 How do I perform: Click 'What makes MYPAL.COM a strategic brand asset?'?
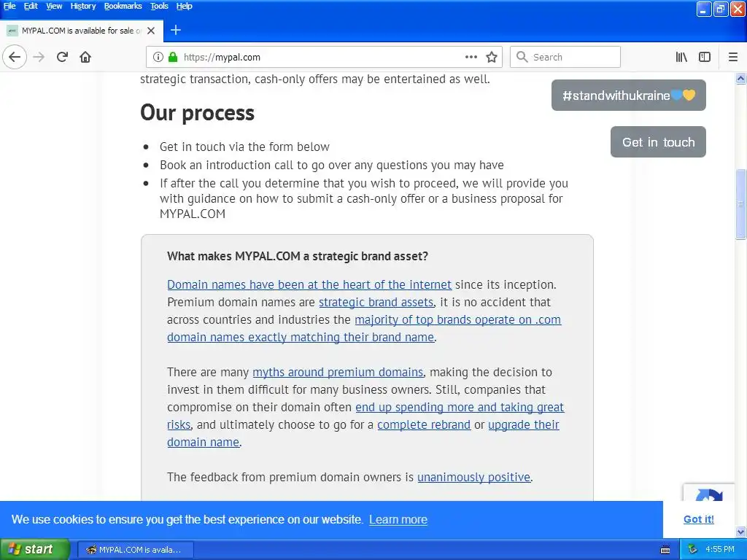[x=298, y=256]
